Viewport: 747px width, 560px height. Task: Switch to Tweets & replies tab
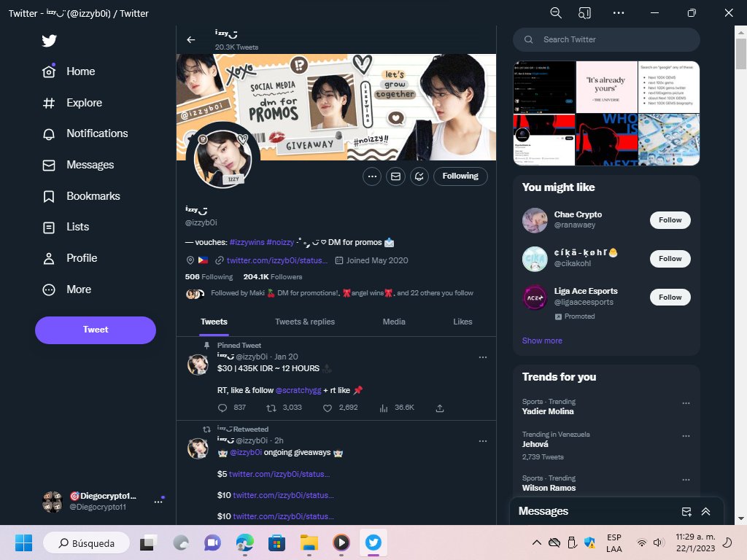[305, 322]
